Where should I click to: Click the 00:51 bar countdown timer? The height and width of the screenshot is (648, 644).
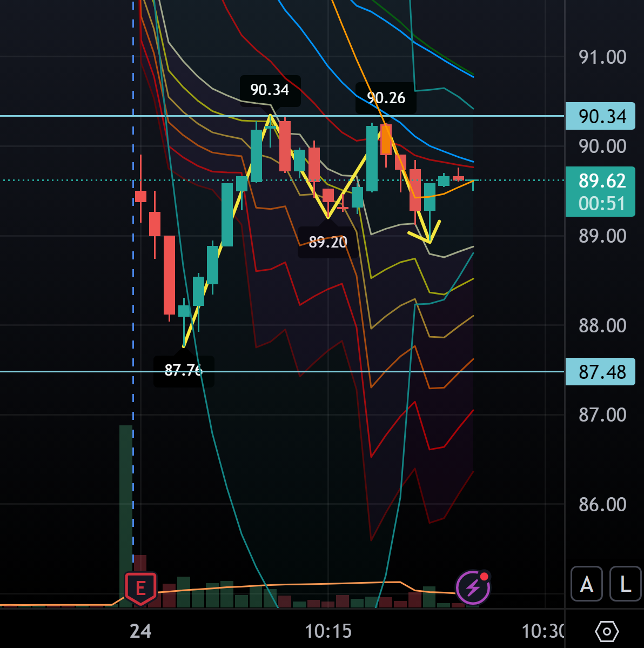602,204
